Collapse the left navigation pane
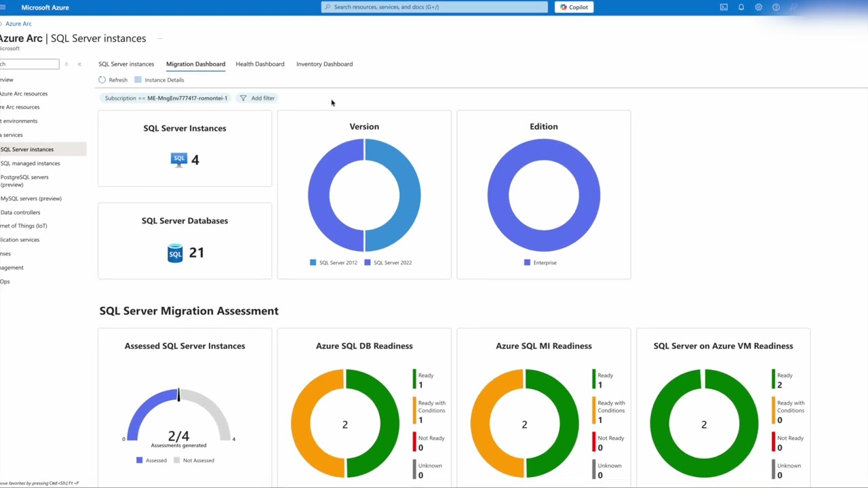868x488 pixels. coord(79,64)
